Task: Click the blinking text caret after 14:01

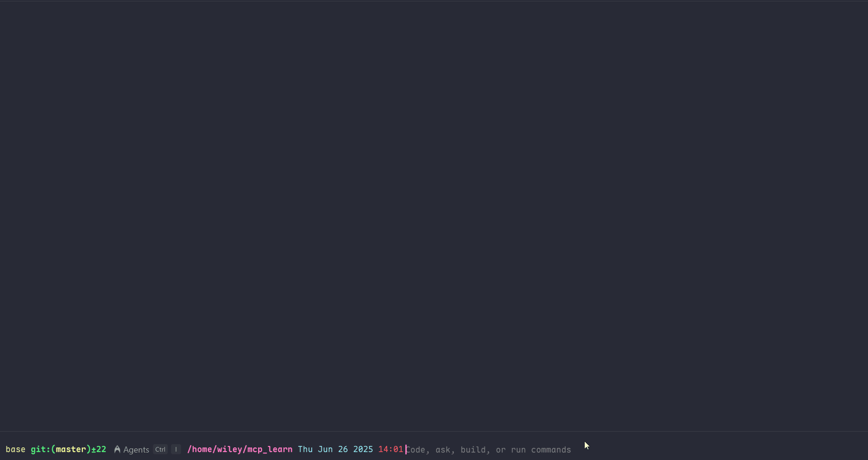Action: pyautogui.click(x=405, y=449)
